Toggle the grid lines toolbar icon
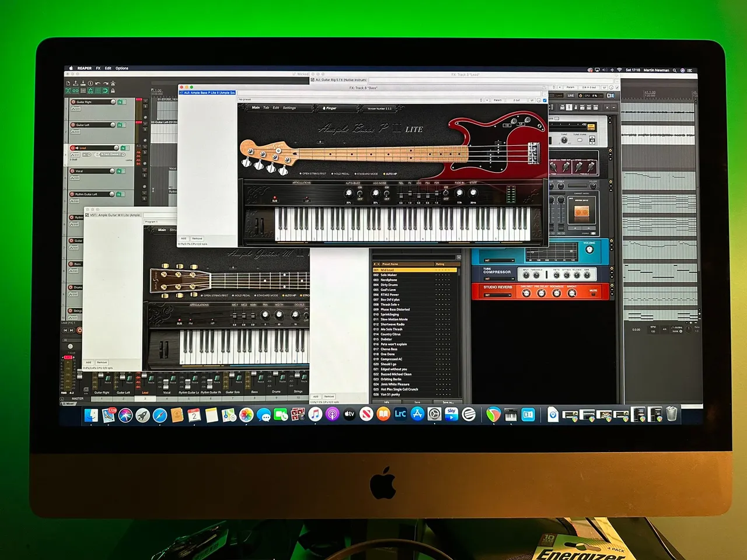This screenshot has height=560, width=747. [x=98, y=90]
